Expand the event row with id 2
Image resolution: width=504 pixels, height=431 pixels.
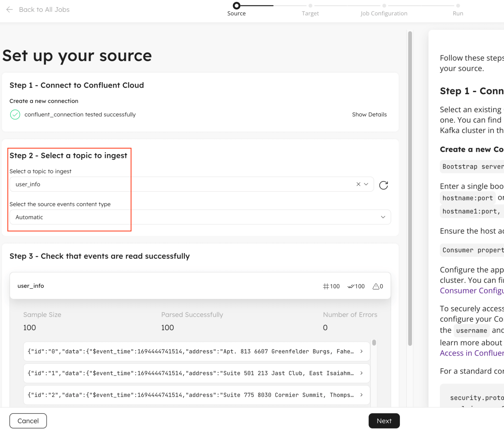[197, 395]
